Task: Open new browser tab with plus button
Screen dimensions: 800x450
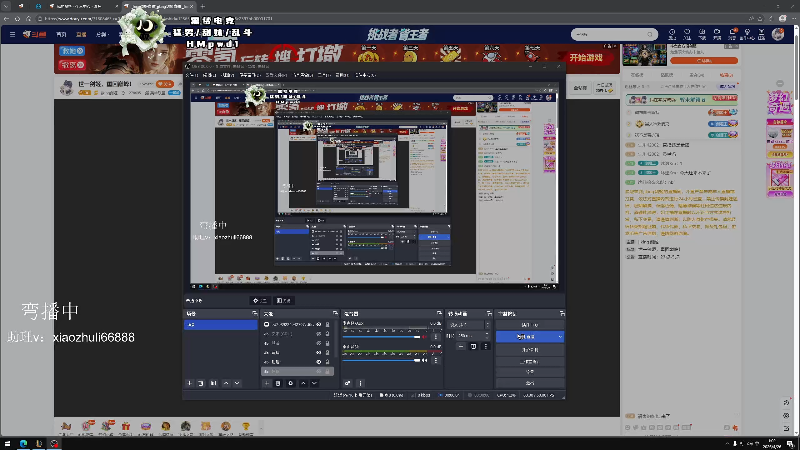Action: click(203, 6)
